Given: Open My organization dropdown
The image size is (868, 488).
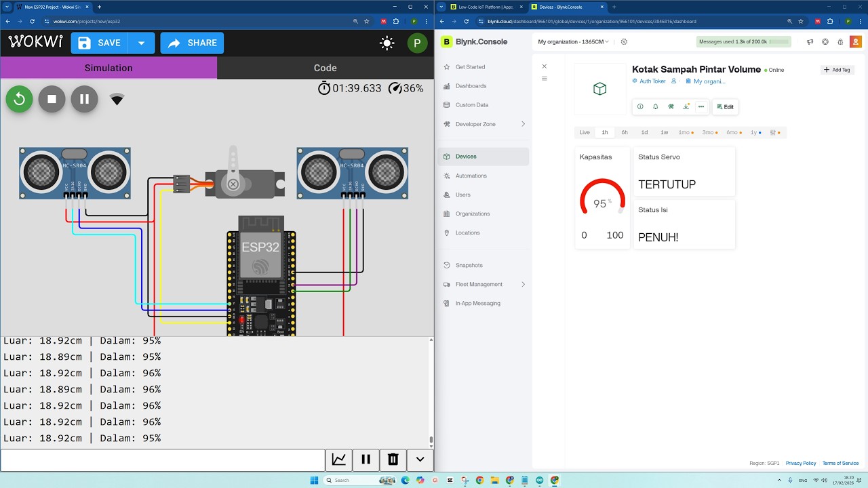Looking at the screenshot, I should [x=573, y=41].
